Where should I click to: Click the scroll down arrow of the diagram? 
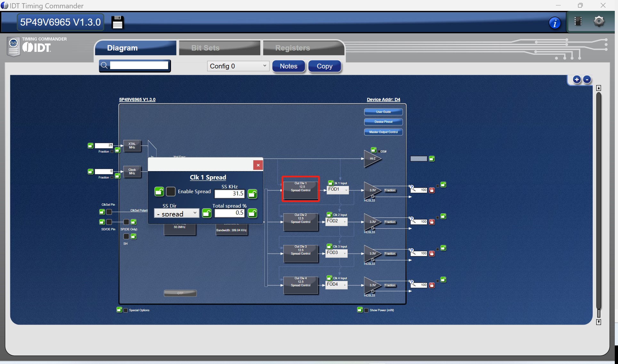coord(598,322)
